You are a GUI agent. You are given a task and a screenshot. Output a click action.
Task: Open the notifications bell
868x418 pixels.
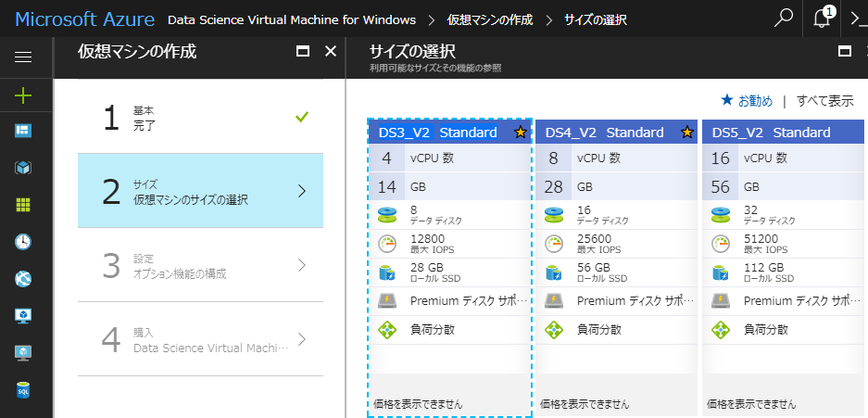821,19
